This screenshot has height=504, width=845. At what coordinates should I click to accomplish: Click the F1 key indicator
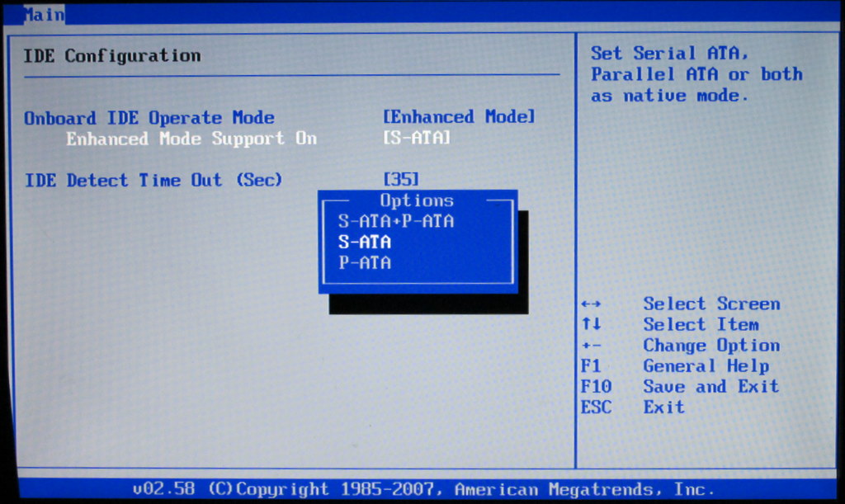(591, 366)
